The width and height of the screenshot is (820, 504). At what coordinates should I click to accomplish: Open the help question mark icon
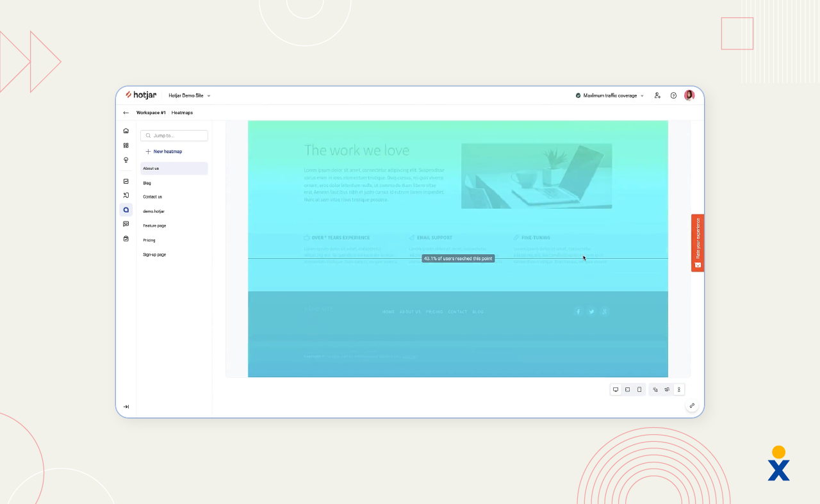(673, 95)
